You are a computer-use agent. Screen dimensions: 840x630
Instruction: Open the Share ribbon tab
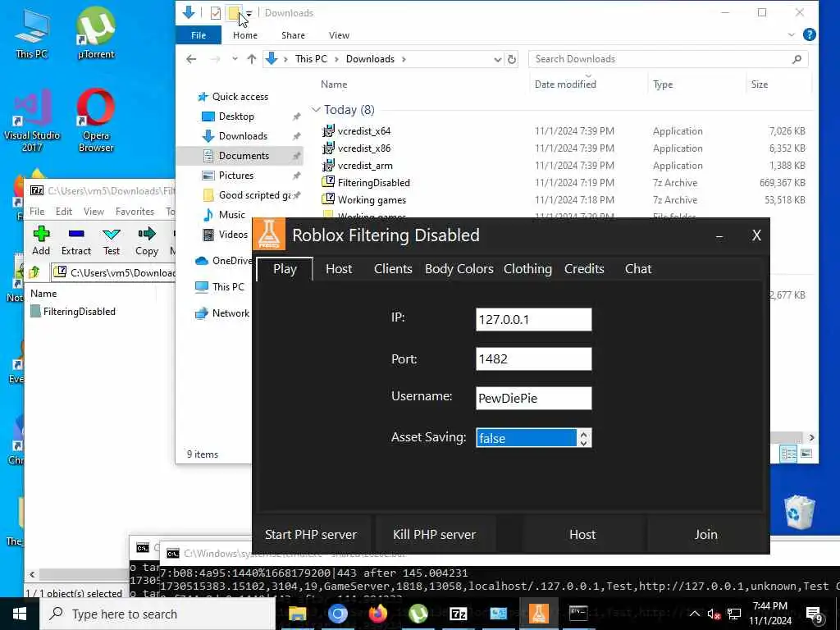[x=293, y=35]
